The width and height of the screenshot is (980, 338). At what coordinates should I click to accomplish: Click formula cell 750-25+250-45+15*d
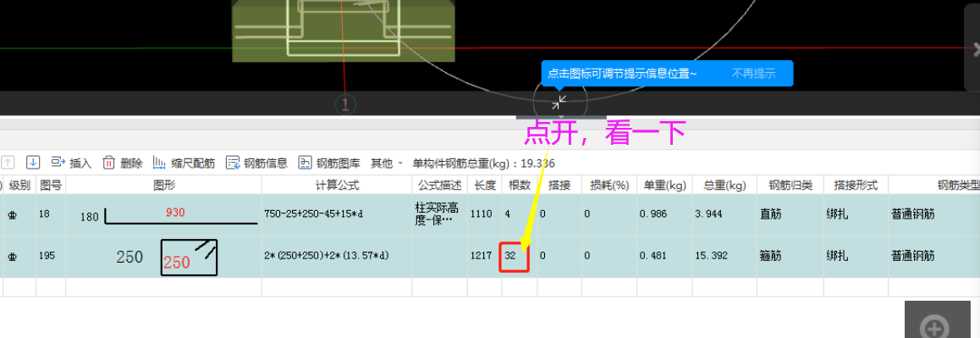click(337, 214)
